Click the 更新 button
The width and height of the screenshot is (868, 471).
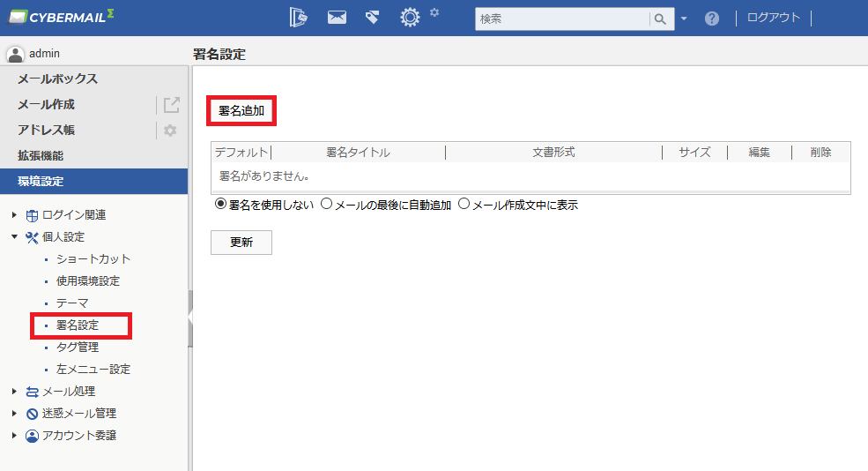[241, 243]
